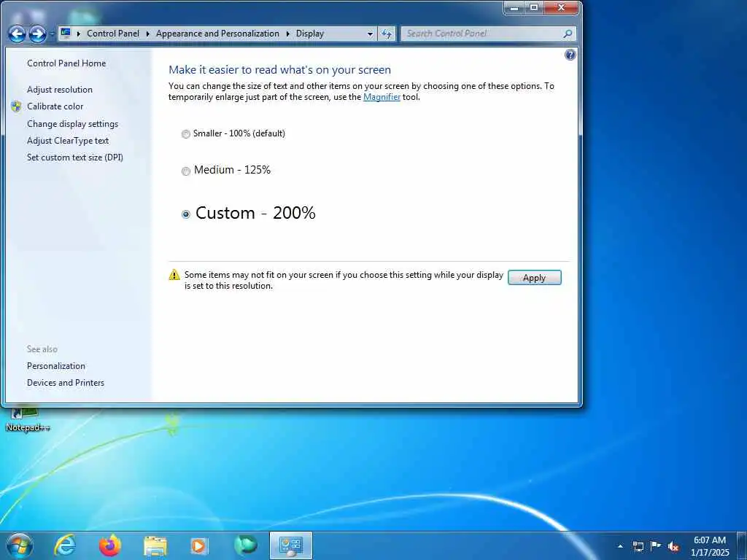Open Adjust resolution link

60,90
